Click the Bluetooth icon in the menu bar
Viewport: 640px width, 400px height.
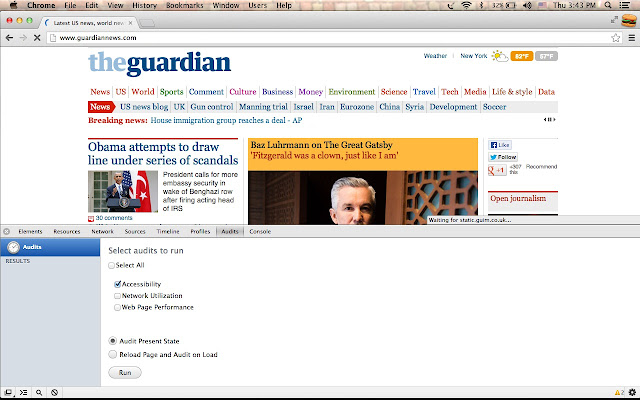coord(481,5)
